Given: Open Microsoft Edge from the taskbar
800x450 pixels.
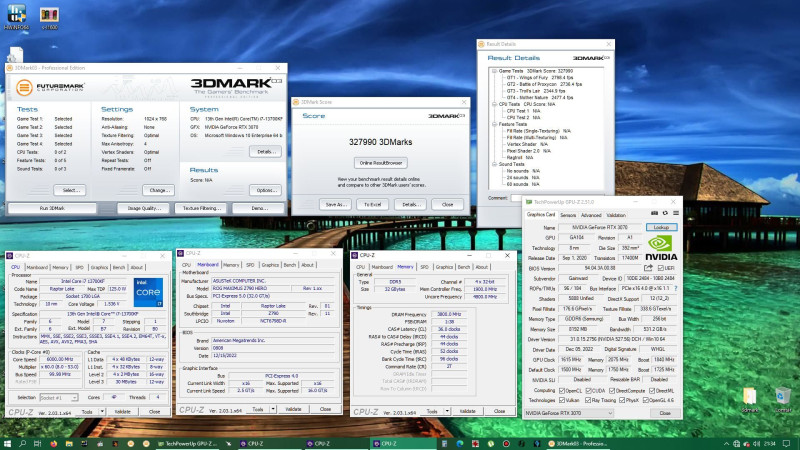Looking at the screenshot, I should coord(460,444).
